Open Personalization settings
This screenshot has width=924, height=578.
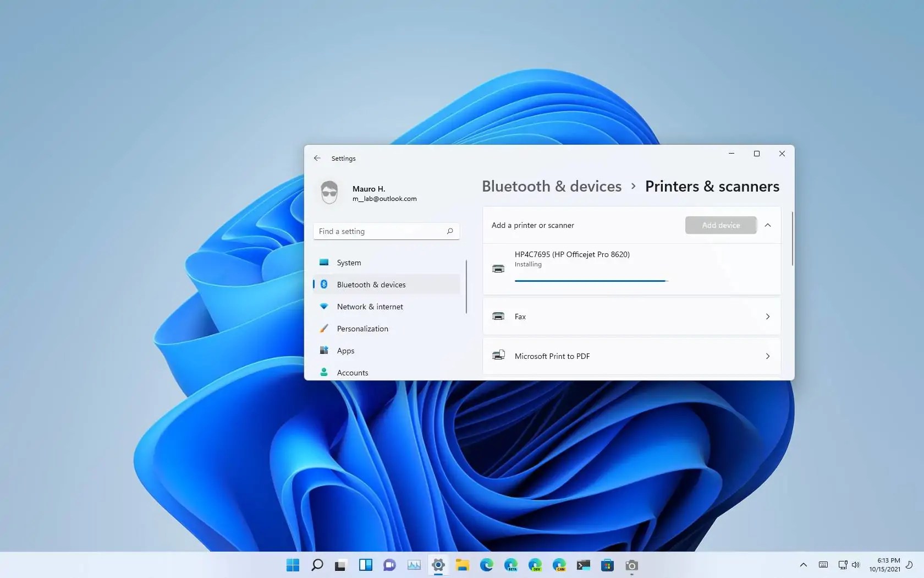pyautogui.click(x=362, y=329)
